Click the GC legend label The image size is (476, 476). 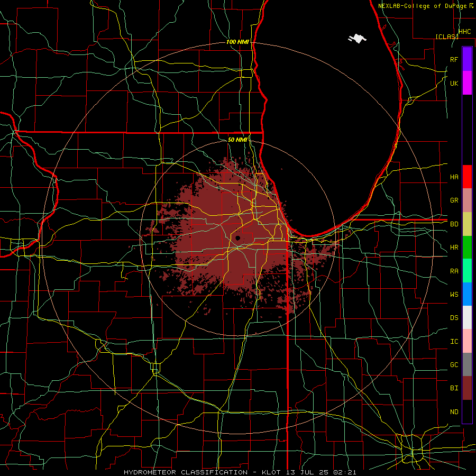(454, 365)
